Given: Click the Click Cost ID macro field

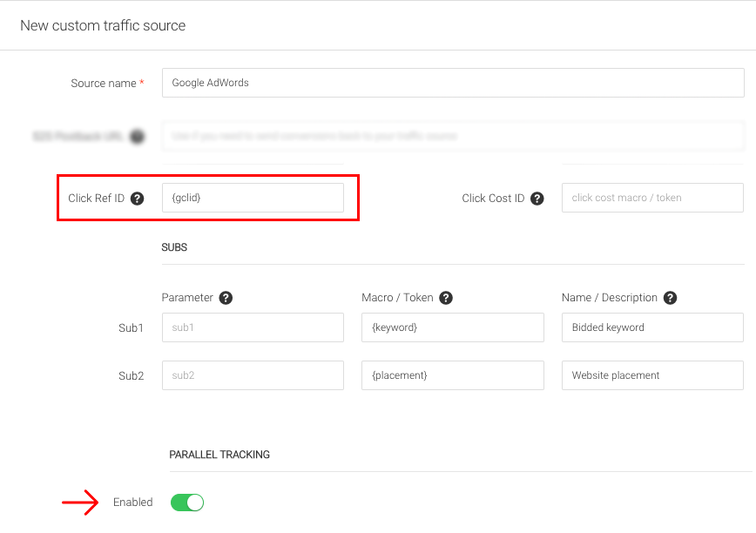Looking at the screenshot, I should click(x=652, y=198).
